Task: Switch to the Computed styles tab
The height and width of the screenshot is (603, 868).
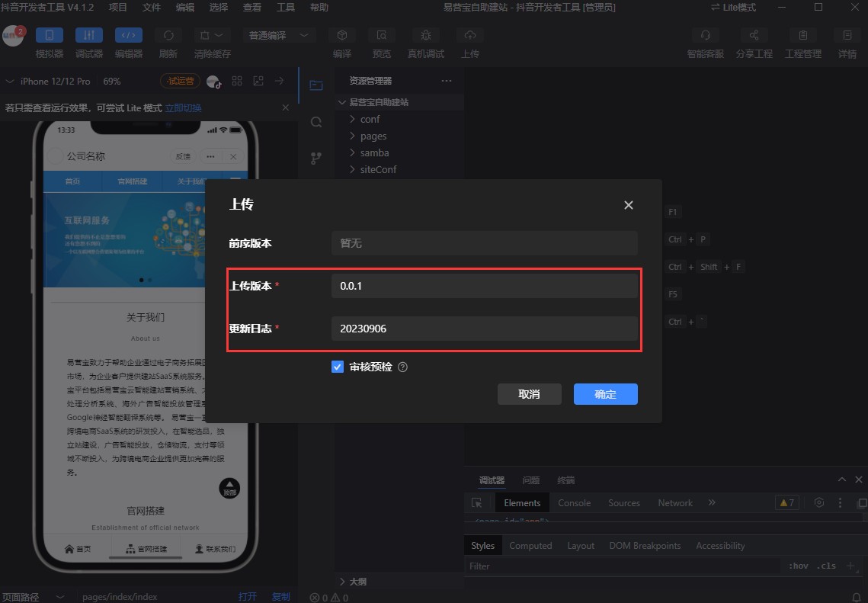Action: tap(530, 545)
